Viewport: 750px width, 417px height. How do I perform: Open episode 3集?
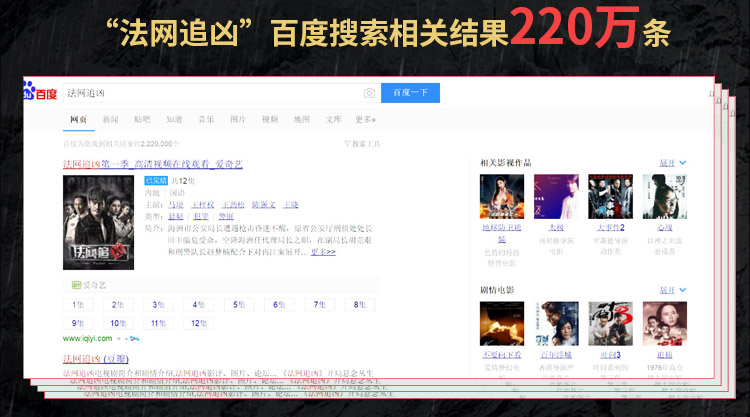(158, 305)
